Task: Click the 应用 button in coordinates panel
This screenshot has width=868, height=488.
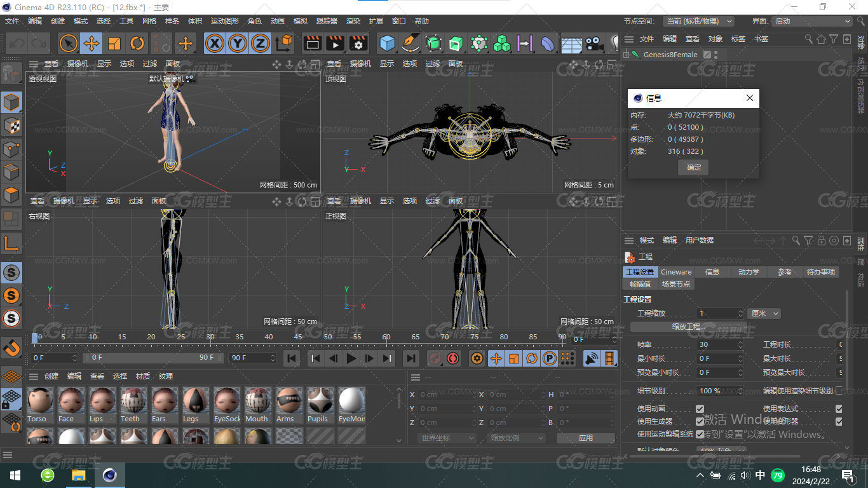Action: click(585, 438)
